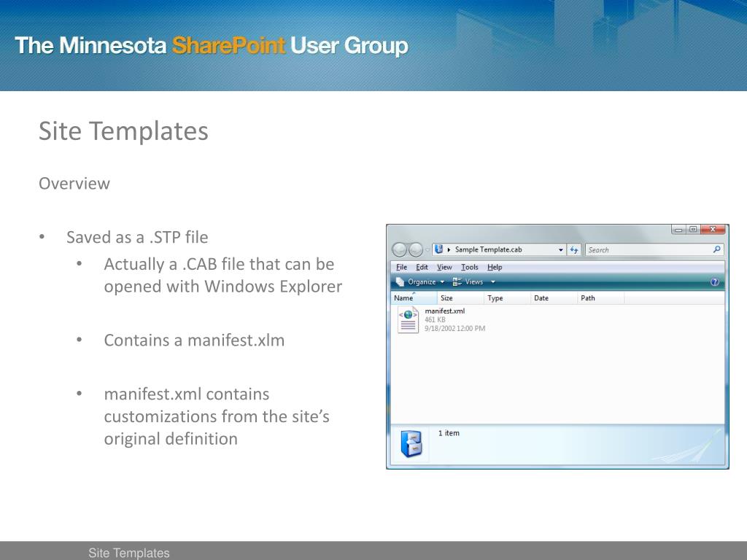The height and width of the screenshot is (560, 747).
Task: Click the 'Site Templates' slide title
Action: click(123, 131)
